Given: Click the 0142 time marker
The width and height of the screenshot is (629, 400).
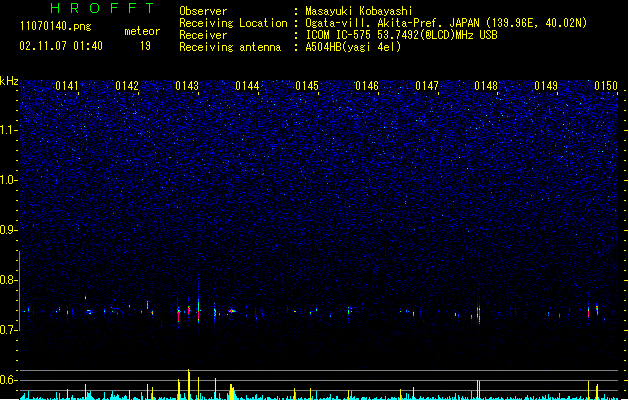Looking at the screenshot, I should pos(127,86).
